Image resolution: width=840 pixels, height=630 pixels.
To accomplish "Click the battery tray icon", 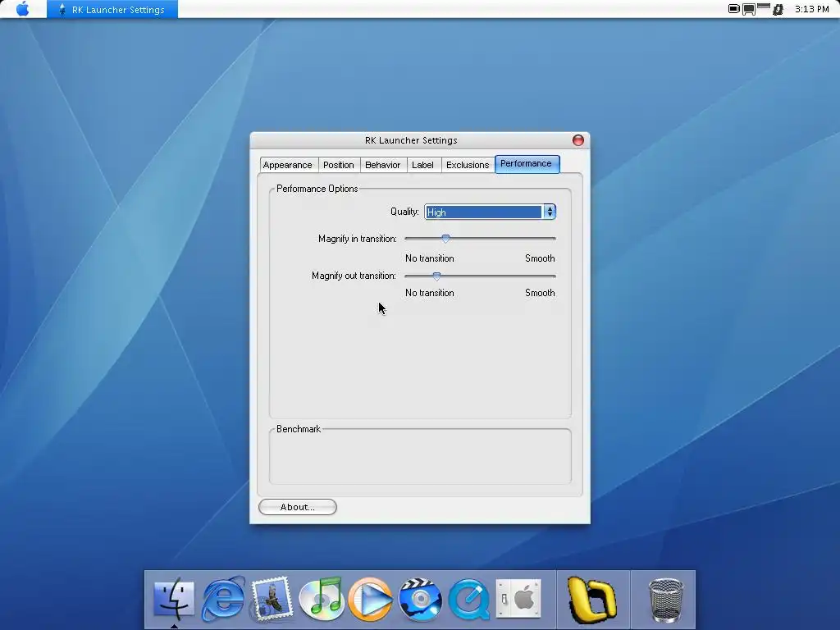I will 734,8.
